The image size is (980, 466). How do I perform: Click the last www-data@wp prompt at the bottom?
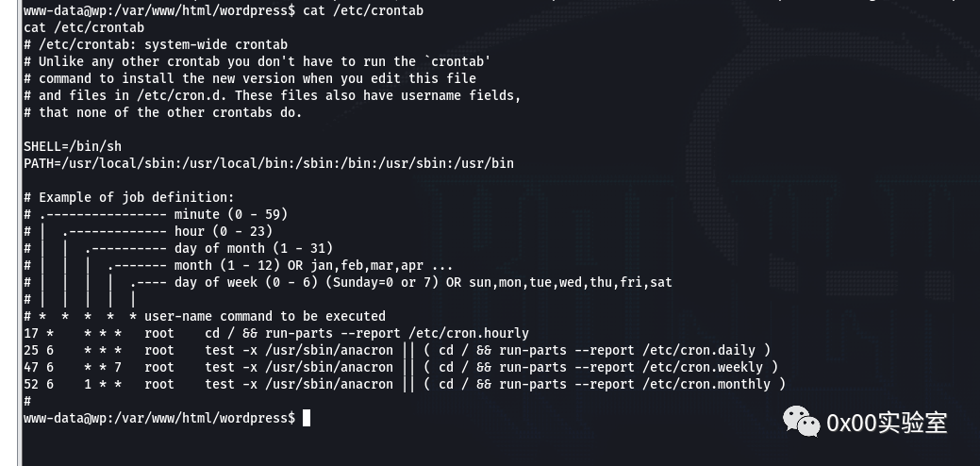159,418
